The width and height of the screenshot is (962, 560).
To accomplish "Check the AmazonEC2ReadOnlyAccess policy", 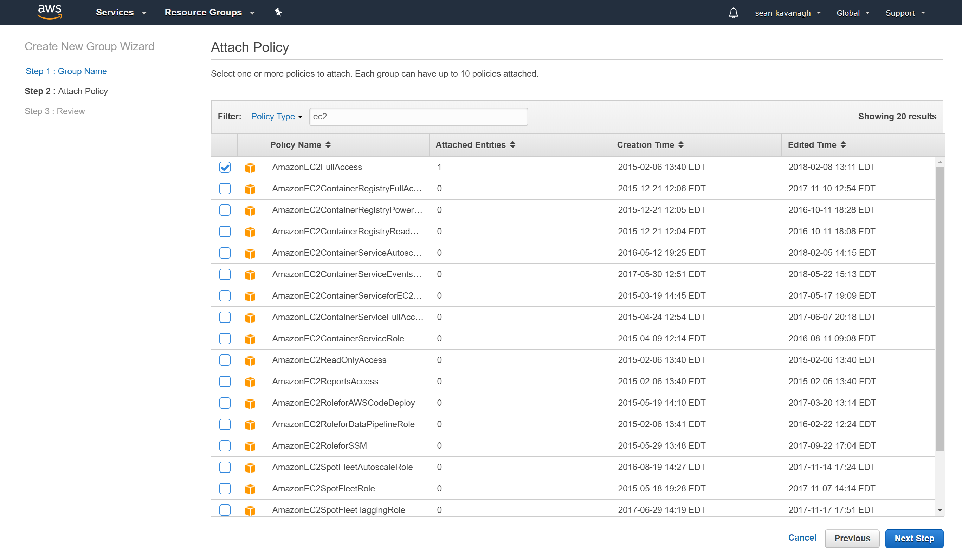I will (225, 360).
